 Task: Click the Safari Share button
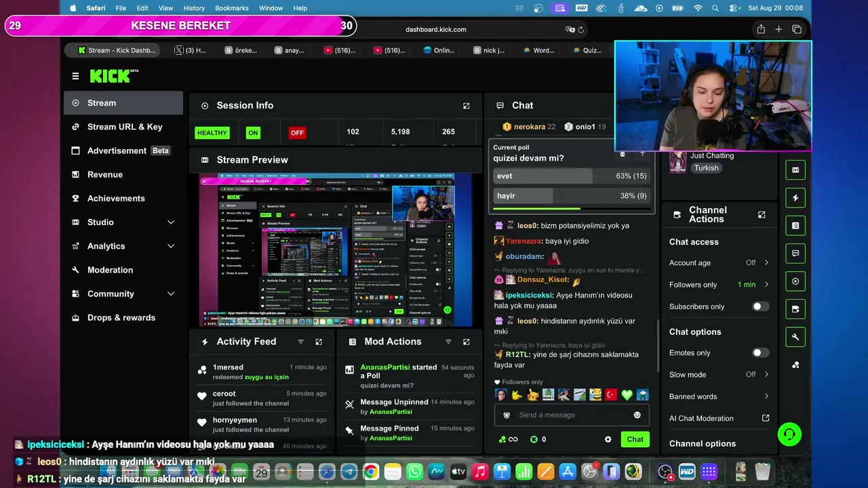[761, 29]
